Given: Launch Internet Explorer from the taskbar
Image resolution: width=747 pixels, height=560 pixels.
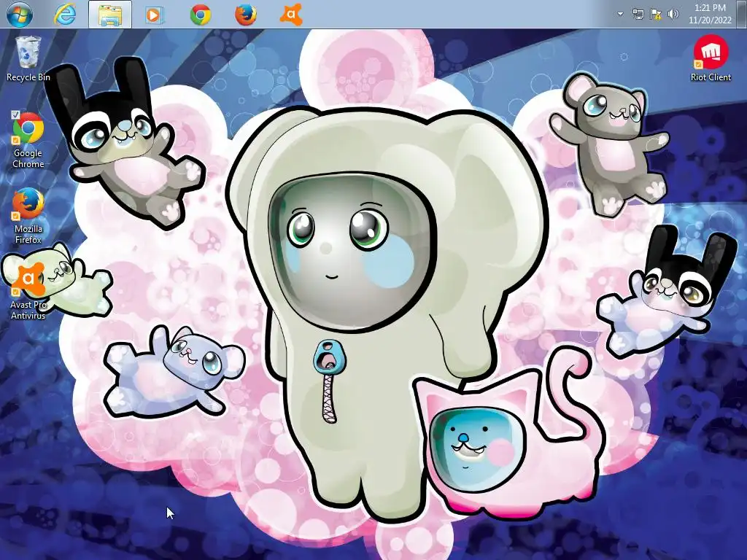Looking at the screenshot, I should (x=65, y=15).
